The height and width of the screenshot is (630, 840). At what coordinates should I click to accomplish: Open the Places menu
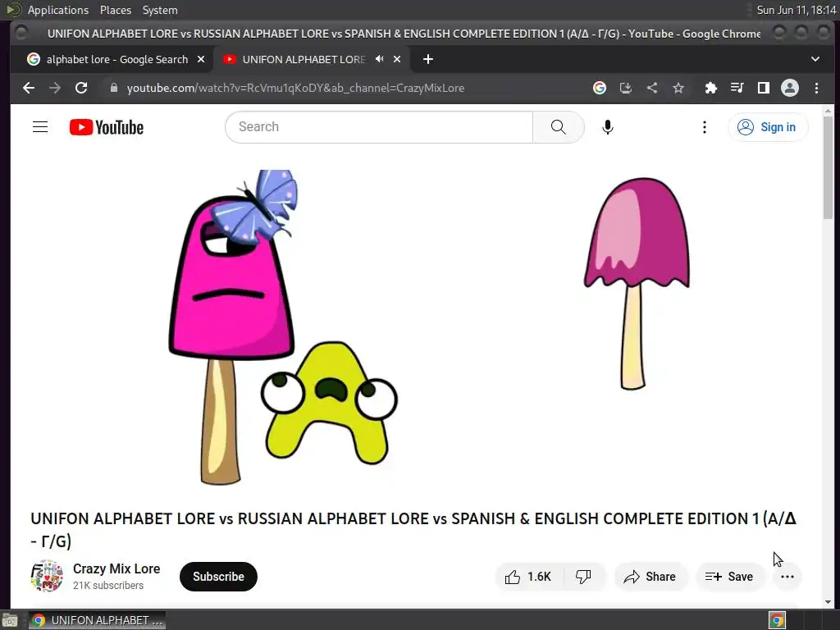115,10
